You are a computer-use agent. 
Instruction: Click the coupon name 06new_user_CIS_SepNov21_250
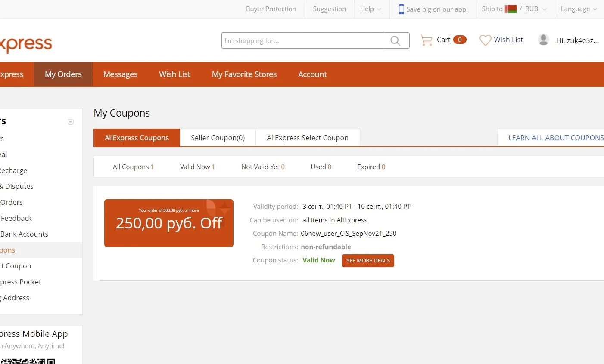349,234
